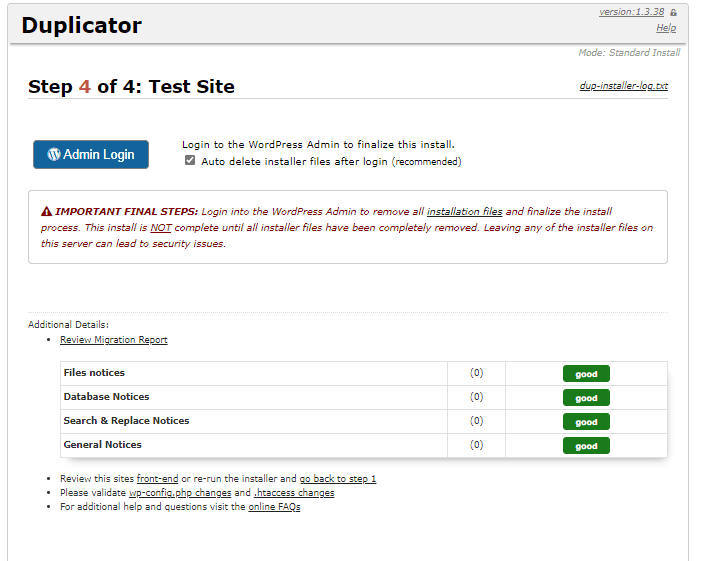Open wp-config.php changes link
Screen dimensions: 711x561
[x=180, y=493]
